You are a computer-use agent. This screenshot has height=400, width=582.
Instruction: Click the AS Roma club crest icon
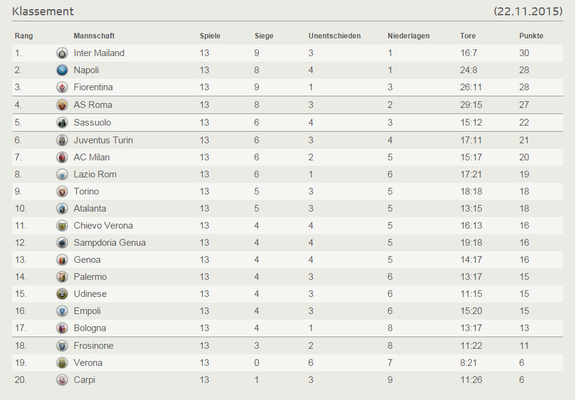62,105
